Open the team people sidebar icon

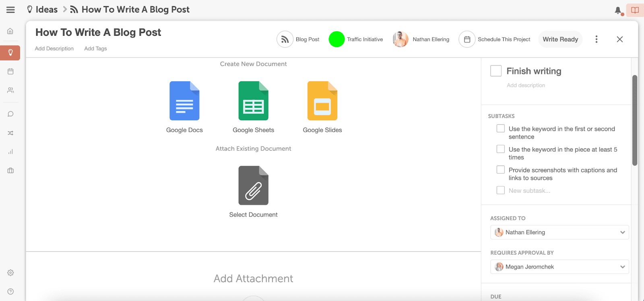(x=10, y=90)
